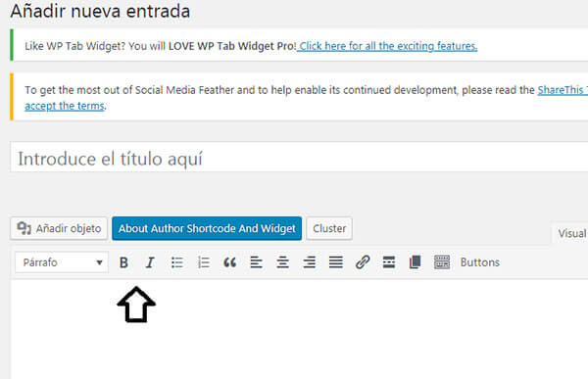Follow the accept the terms link
Screen dimensions: 588x379
coord(64,106)
